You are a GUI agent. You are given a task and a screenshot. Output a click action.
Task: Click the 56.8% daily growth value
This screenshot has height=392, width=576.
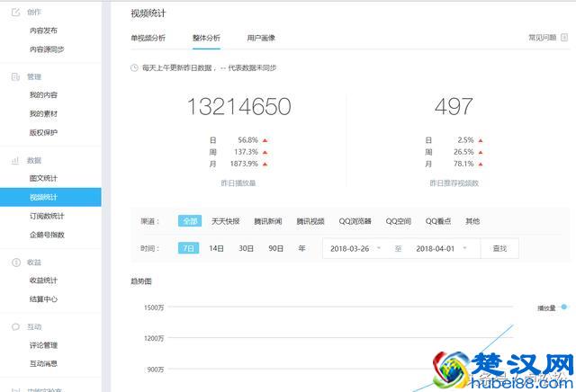[248, 140]
